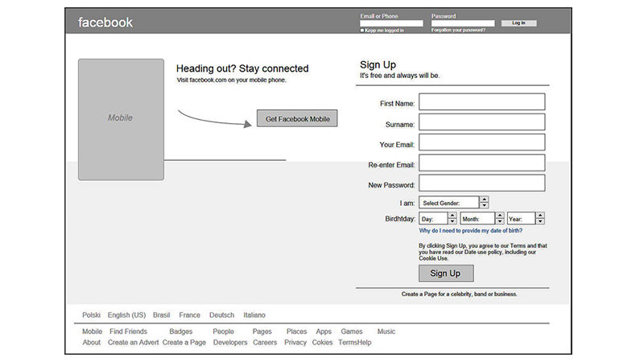
Task: Focus the New Password field
Action: click(481, 183)
